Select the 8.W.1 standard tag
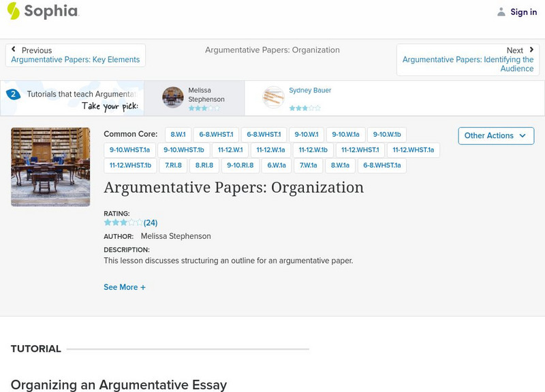This screenshot has width=545, height=392. click(x=178, y=134)
